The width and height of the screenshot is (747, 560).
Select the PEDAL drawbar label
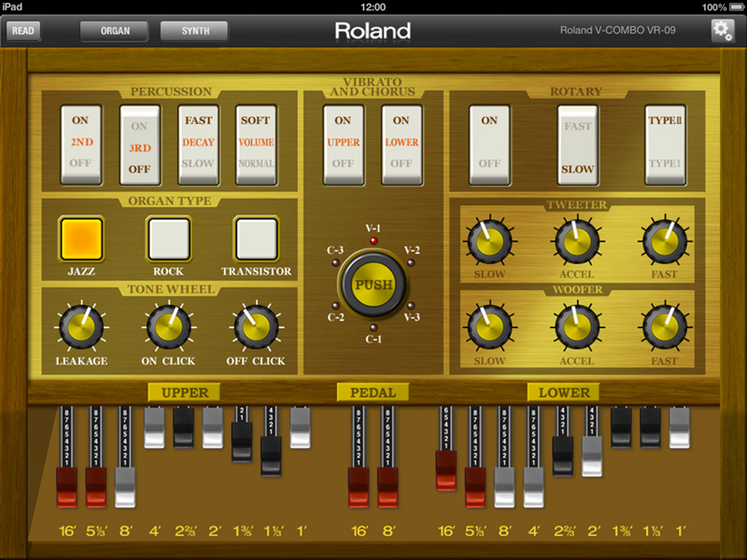click(373, 393)
